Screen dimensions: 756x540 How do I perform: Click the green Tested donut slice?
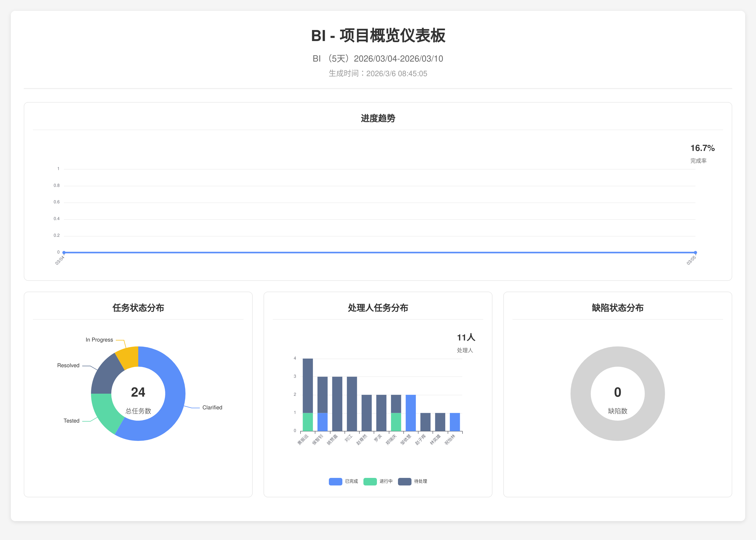tap(106, 412)
